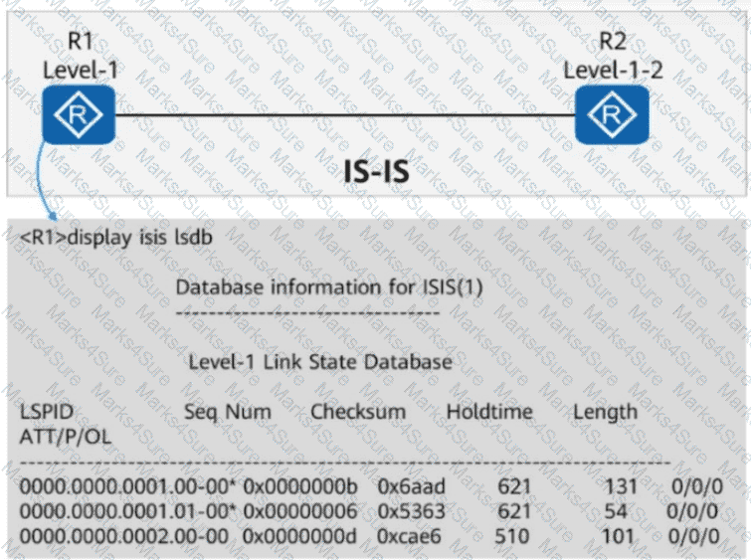Viewport: 751px width, 560px height.
Task: Select the 'display isis lsdb' command
Action: pyautogui.click(x=139, y=238)
